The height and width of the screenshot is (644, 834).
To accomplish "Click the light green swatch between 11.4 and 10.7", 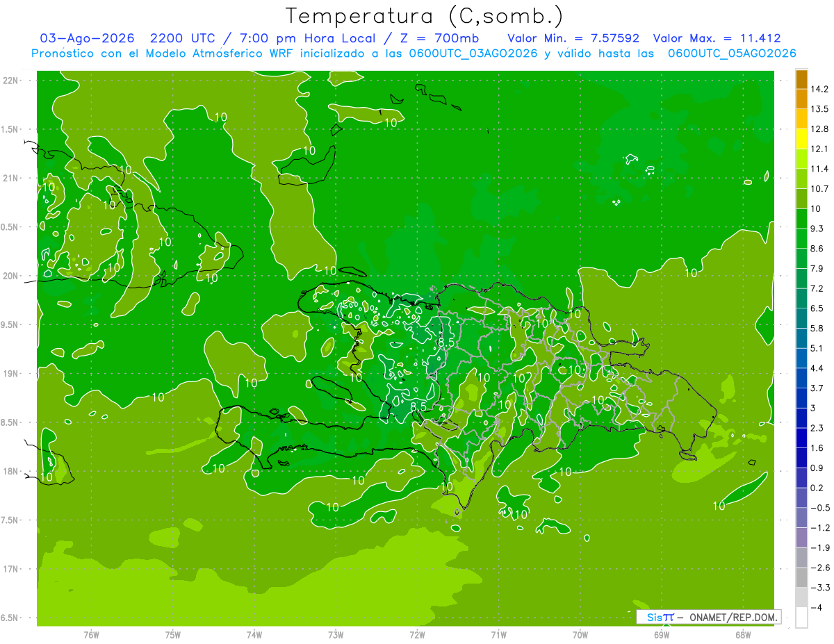I will click(801, 179).
